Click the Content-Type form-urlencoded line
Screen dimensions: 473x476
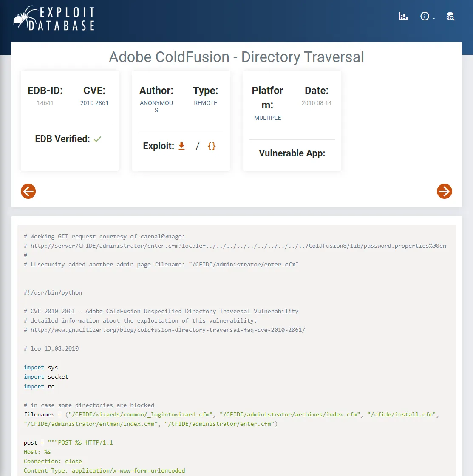pyautogui.click(x=105, y=470)
